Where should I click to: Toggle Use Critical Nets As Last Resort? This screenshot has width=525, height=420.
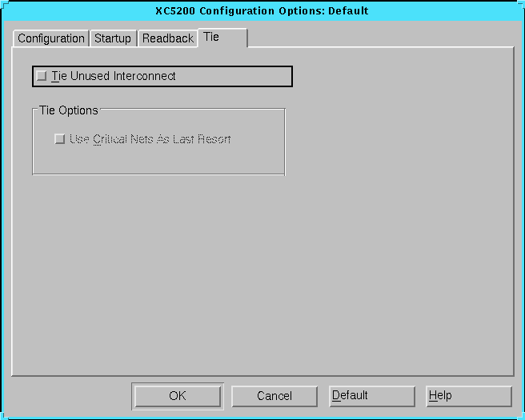click(x=59, y=138)
